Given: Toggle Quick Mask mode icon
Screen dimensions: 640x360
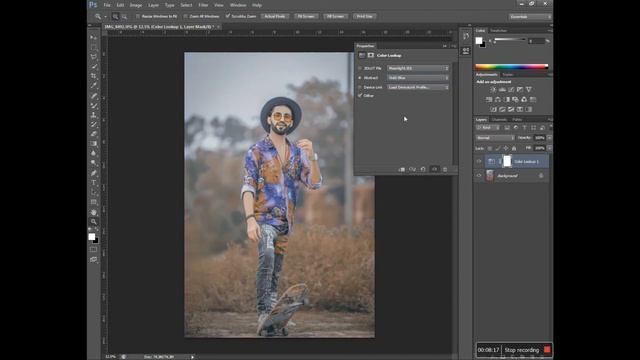Looking at the screenshot, I should 94,249.
